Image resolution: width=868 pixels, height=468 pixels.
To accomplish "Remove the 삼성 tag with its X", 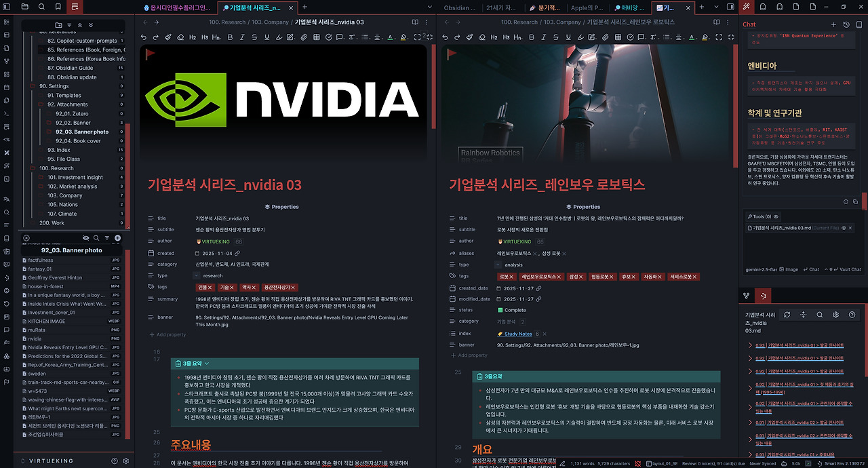I will 583,277.
